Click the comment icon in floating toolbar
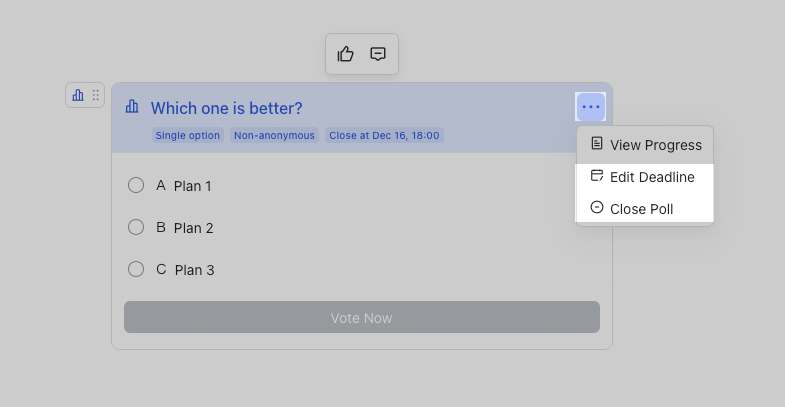785x407 pixels. 378,54
